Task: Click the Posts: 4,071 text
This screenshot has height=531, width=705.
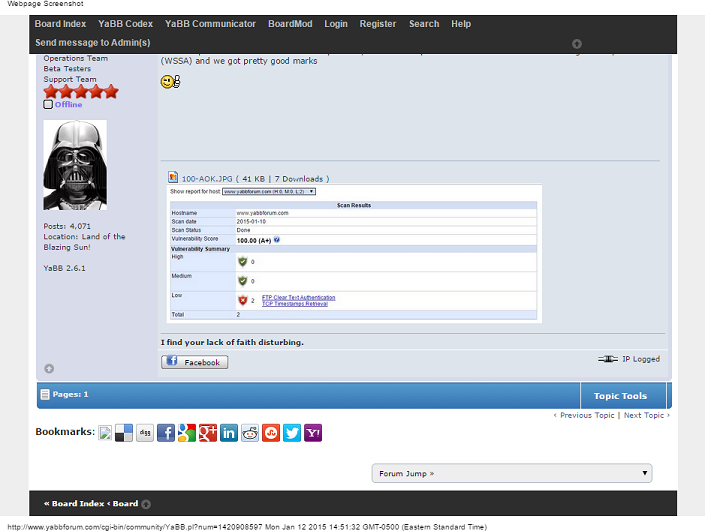Action: (x=67, y=226)
